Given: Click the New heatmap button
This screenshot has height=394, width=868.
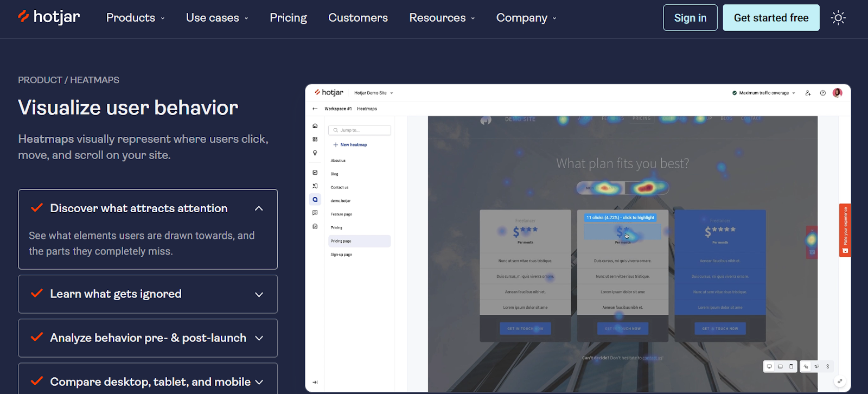Looking at the screenshot, I should coord(350,145).
